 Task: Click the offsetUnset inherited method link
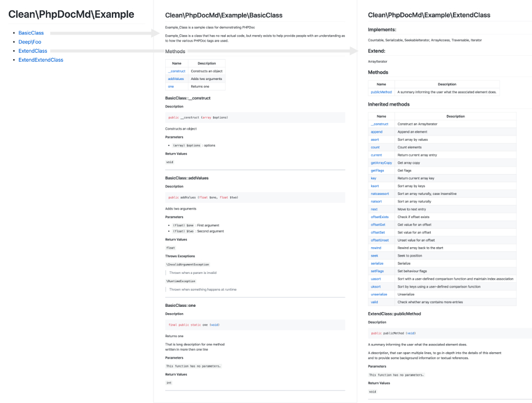tap(379, 240)
